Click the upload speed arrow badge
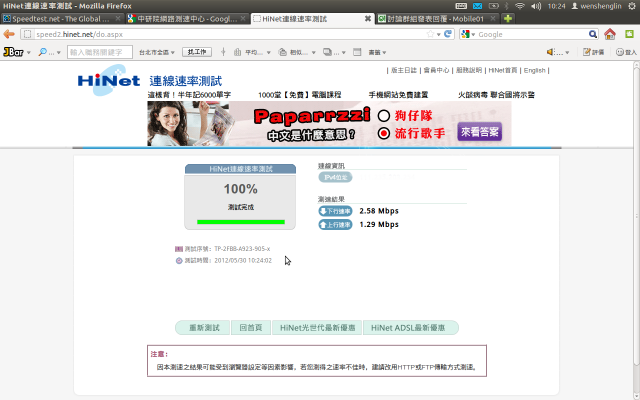This screenshot has height=400, width=640. 335,224
